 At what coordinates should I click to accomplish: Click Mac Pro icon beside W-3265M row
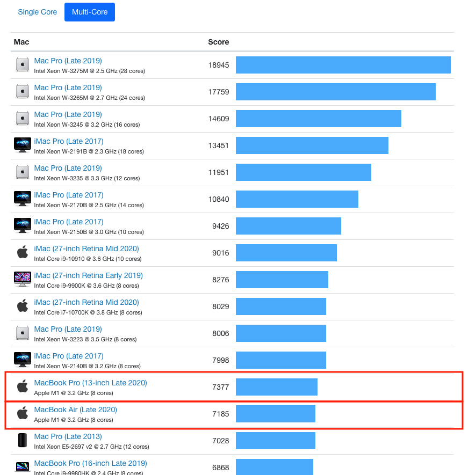pos(23,91)
